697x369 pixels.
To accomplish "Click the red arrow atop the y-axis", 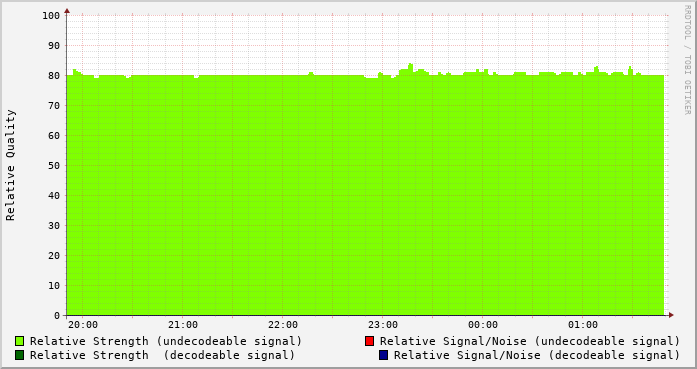I will click(67, 11).
